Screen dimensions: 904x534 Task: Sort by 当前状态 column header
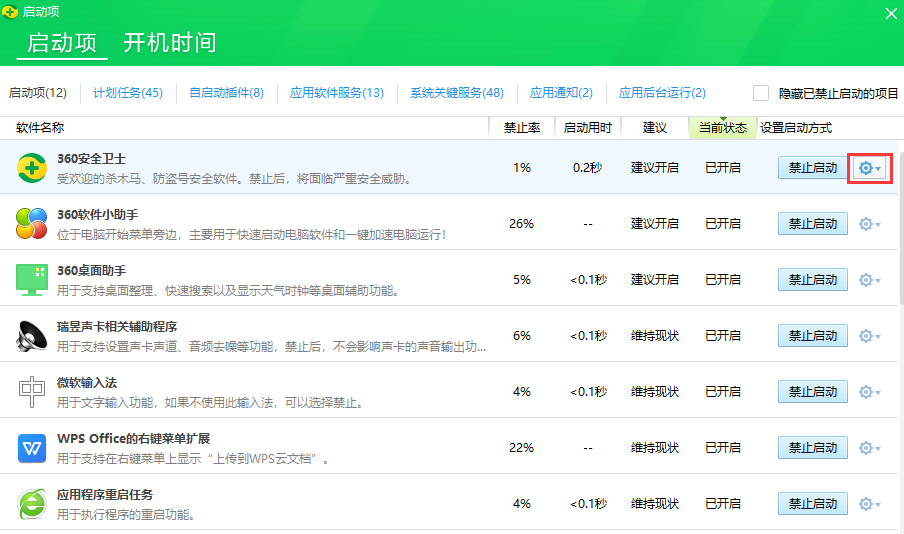722,128
